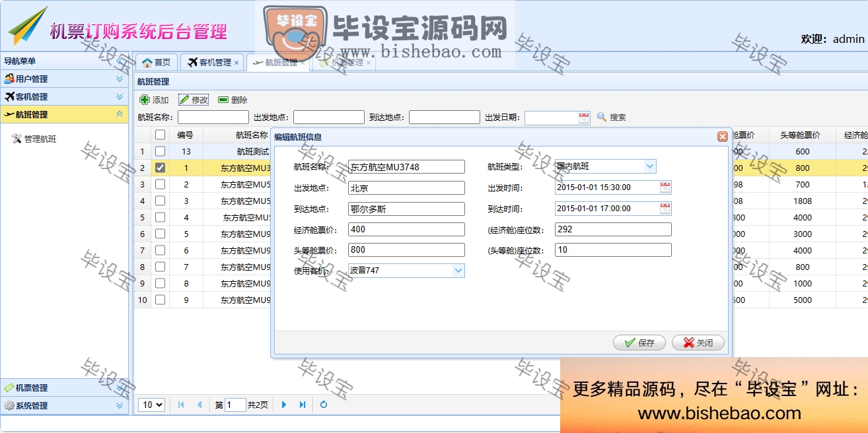Open the 使用客机 dropdown showing 波音747
Screen dimensions: 868x433
click(458, 271)
